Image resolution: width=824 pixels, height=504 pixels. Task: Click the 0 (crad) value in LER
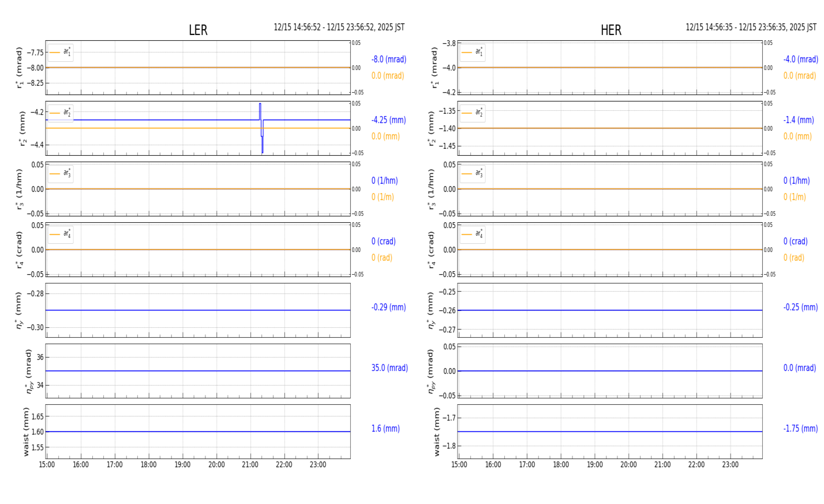click(383, 242)
